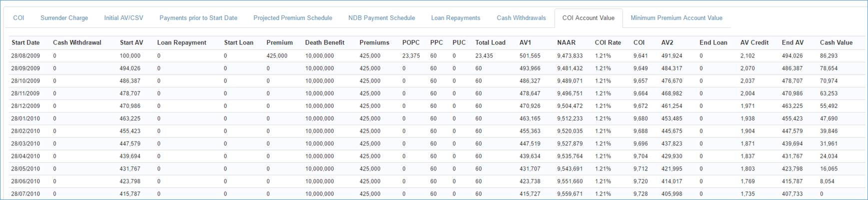The image size is (868, 200).
Task: Click the 425,000 Premium cell in first row
Action: point(277,56)
